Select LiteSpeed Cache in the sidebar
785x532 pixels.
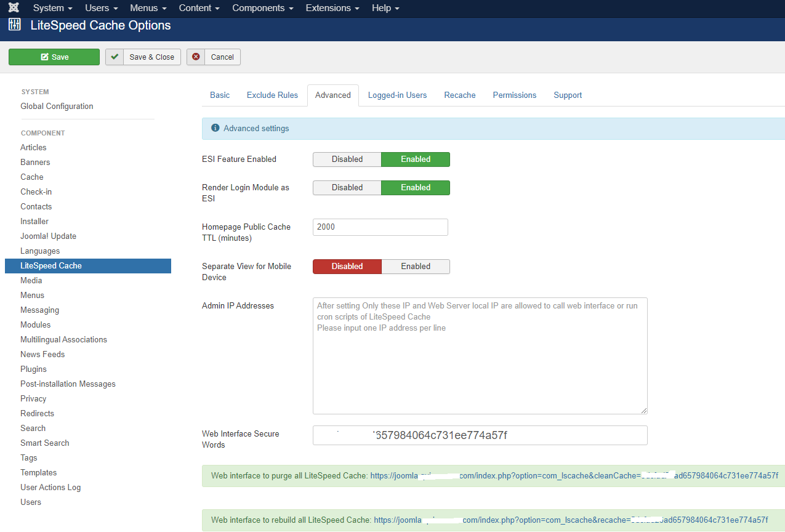[88, 266]
